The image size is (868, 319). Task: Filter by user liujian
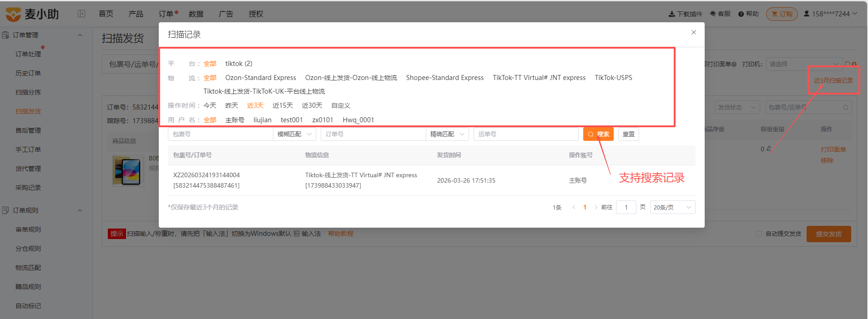click(262, 120)
